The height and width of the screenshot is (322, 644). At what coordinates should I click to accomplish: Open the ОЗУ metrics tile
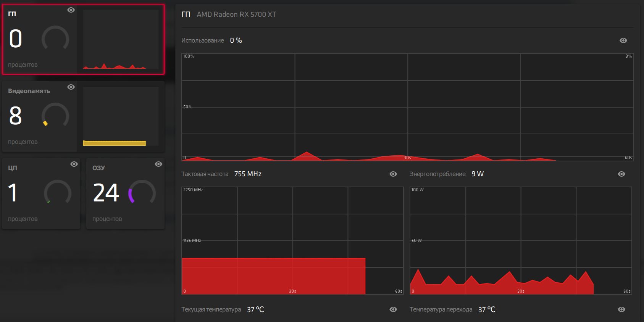coord(126,193)
